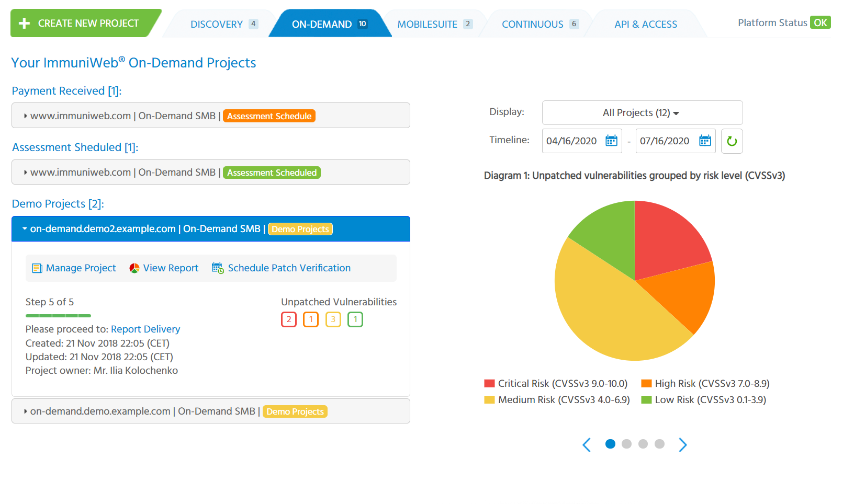
Task: Click the Schedule Patch Verification calendar icon
Action: click(218, 268)
